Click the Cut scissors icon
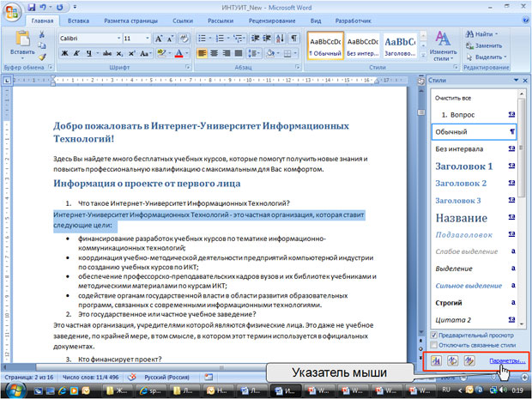Image resolution: width=532 pixels, height=399 pixels. coord(42,34)
